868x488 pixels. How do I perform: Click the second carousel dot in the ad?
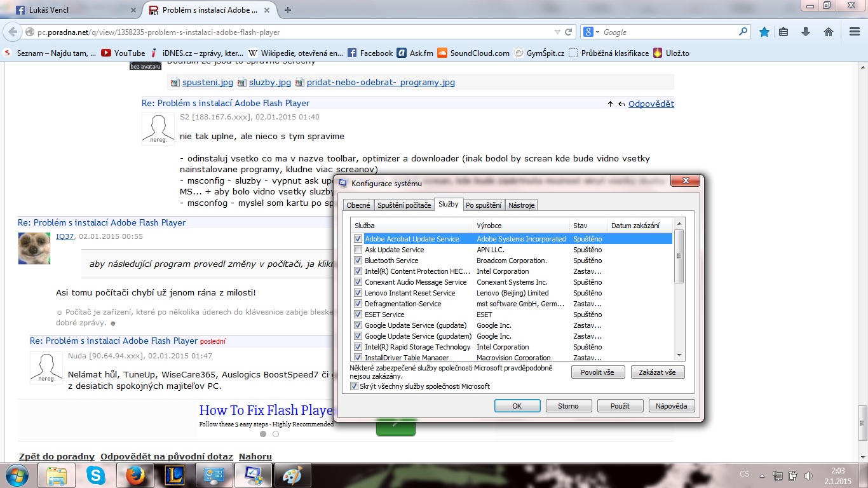click(276, 435)
